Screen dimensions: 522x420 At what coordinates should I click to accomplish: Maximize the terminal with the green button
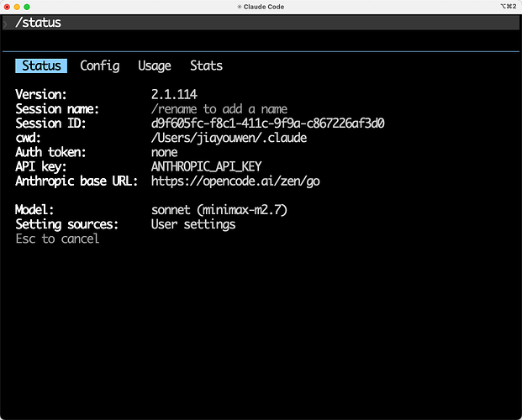pos(27,7)
